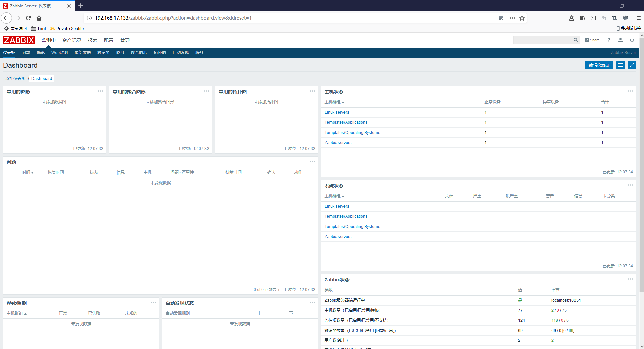
Task: Open the 管理 main menu
Action: (125, 40)
